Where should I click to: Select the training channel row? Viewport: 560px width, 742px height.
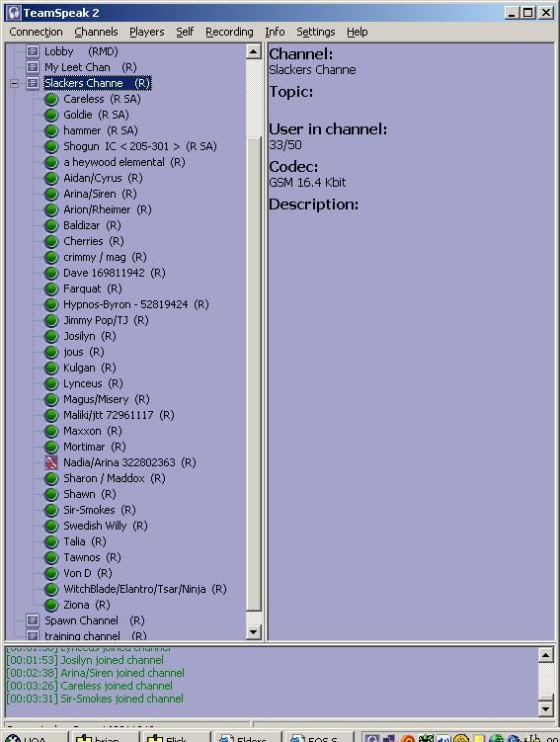click(x=96, y=635)
